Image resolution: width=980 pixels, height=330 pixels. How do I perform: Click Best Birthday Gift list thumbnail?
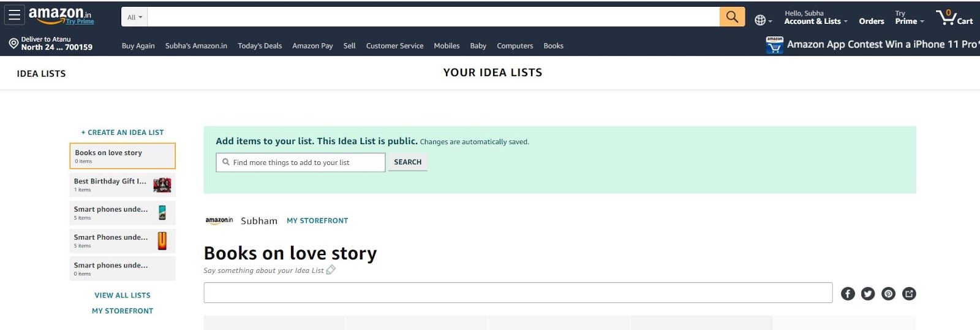(x=162, y=185)
